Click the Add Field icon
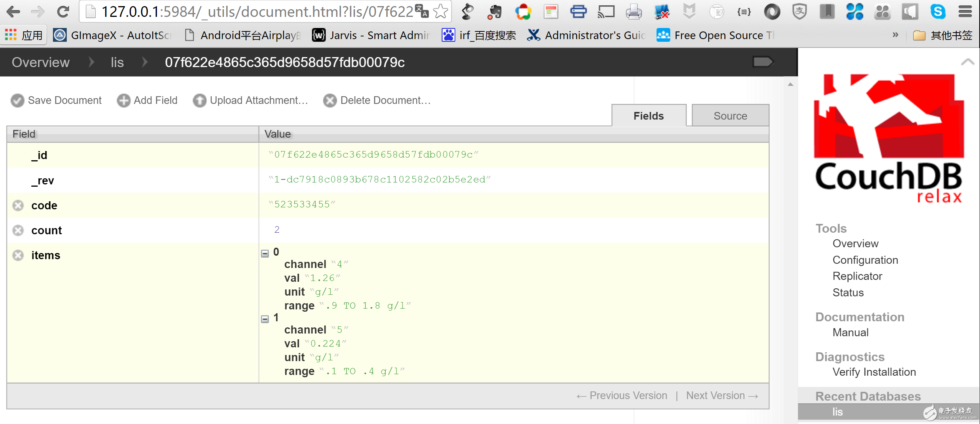 point(124,100)
